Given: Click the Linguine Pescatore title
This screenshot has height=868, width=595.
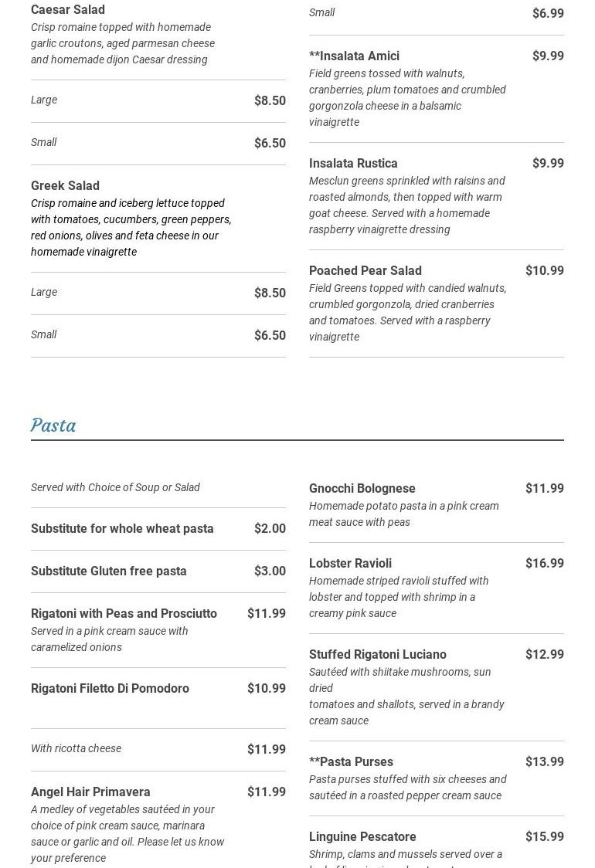Looking at the screenshot, I should [x=362, y=837].
